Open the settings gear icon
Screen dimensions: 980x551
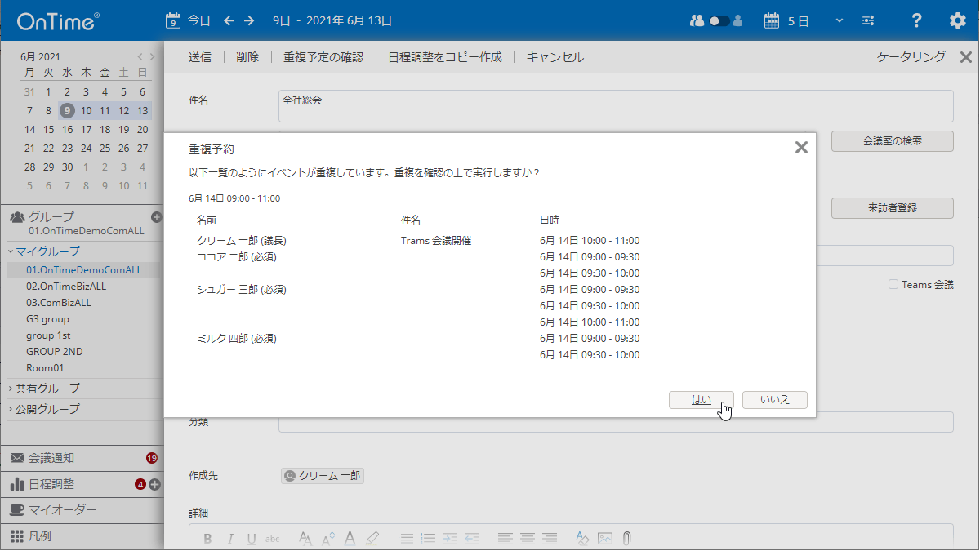click(x=957, y=20)
